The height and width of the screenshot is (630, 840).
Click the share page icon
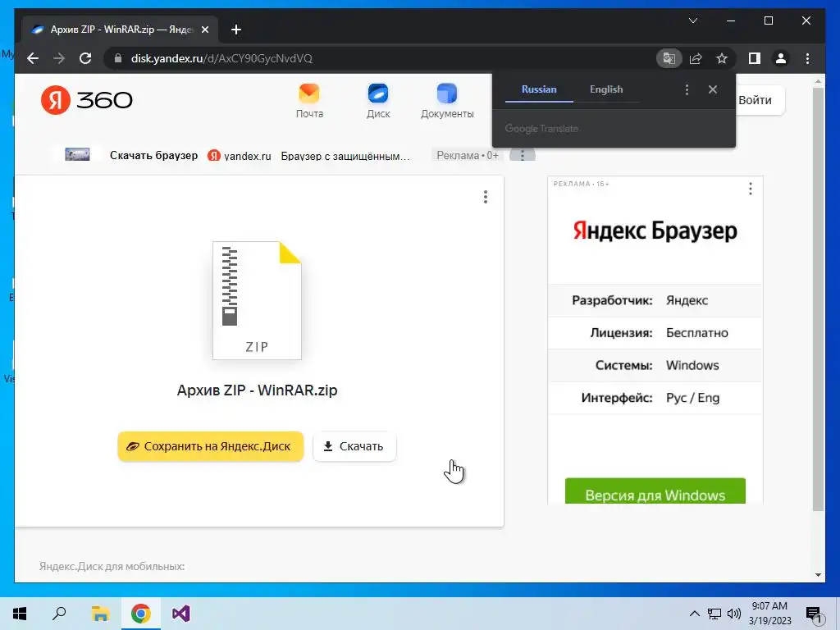tap(696, 58)
